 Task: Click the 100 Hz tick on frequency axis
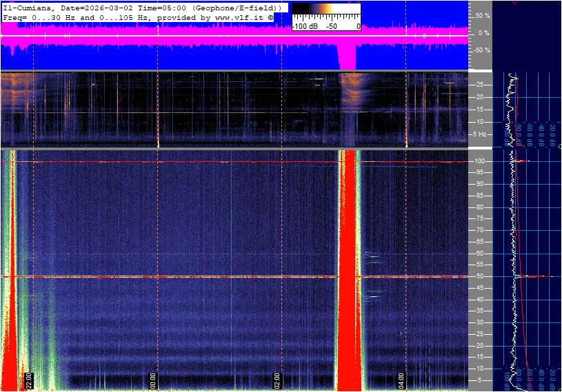click(x=479, y=161)
